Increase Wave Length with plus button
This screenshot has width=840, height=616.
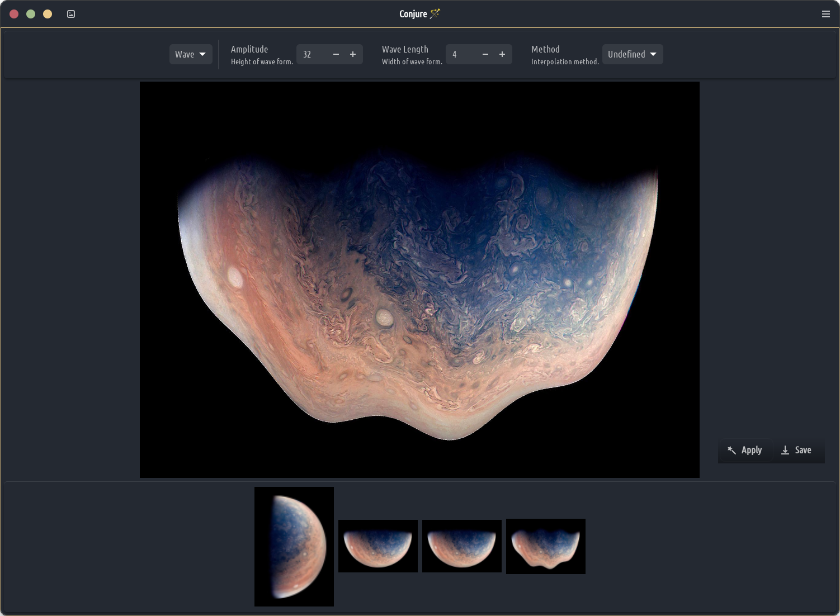(x=502, y=54)
